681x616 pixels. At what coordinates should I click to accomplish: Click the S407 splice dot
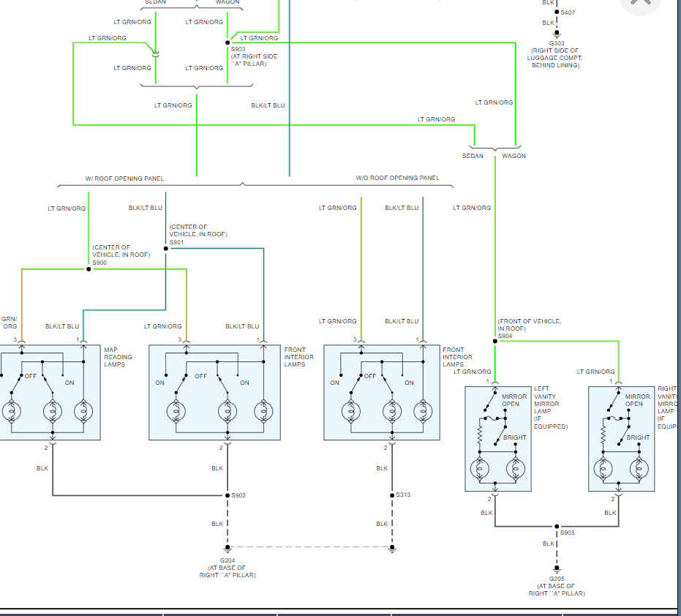pyautogui.click(x=557, y=12)
